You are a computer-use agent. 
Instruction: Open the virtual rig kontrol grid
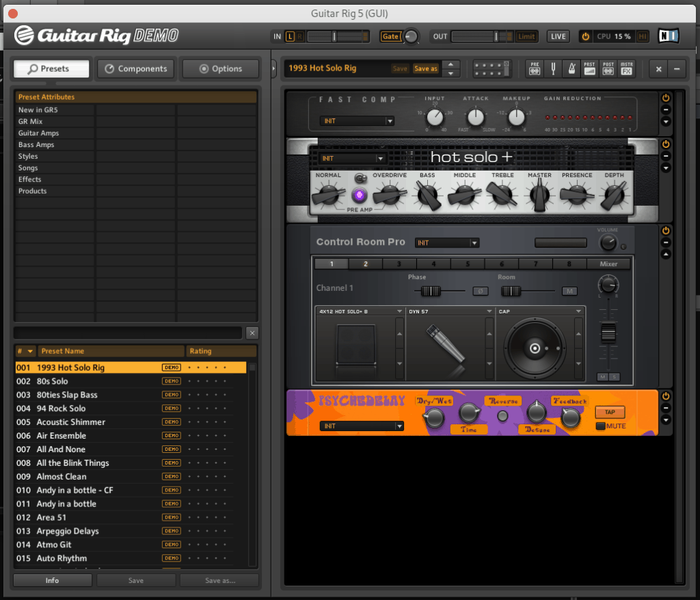point(492,69)
